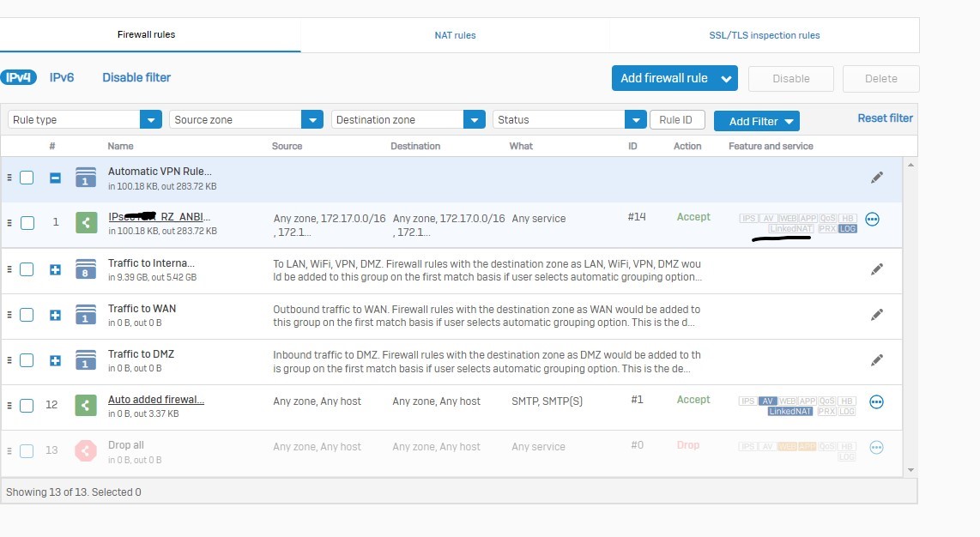
Task: Open the Rule type dropdown
Action: (x=85, y=119)
